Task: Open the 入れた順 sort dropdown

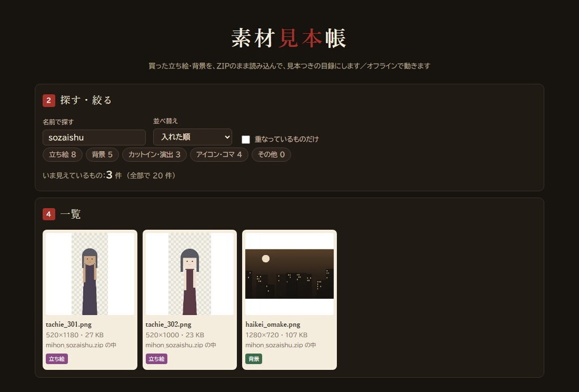Action: pos(192,137)
